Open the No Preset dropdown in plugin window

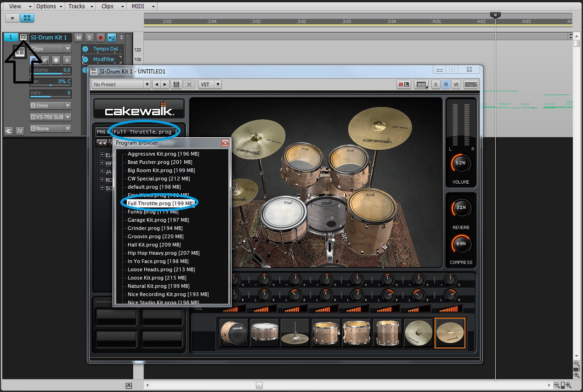pyautogui.click(x=121, y=84)
